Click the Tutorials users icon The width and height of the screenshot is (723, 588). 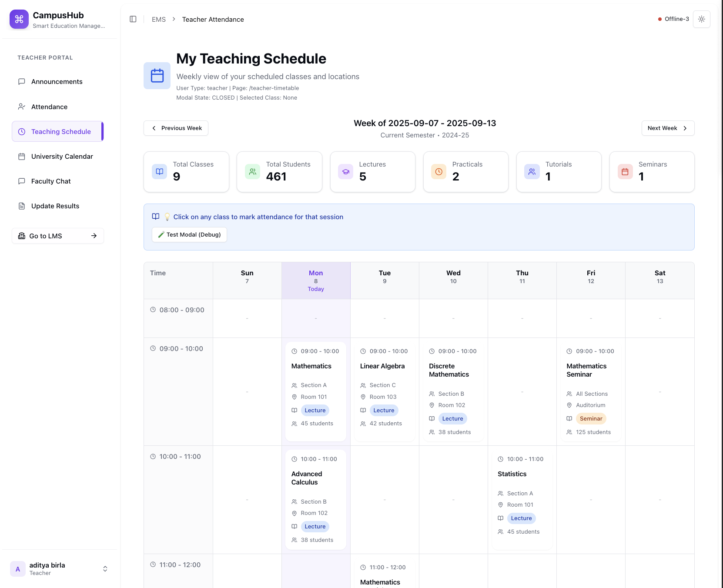pos(532,172)
